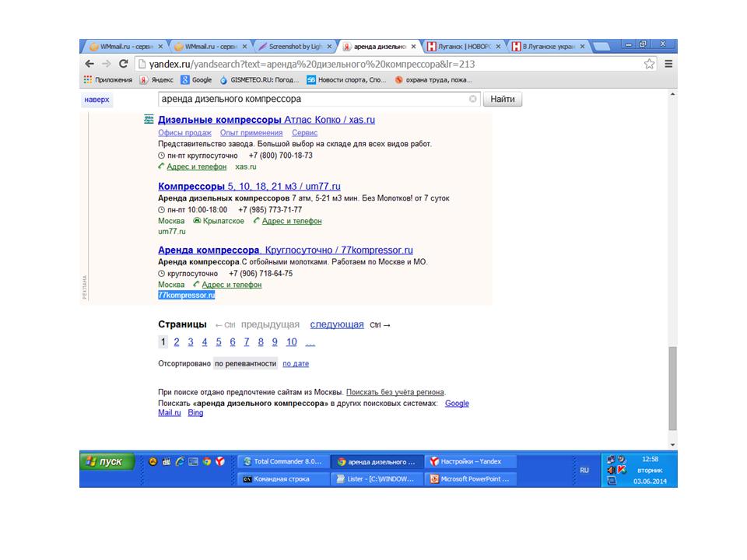The width and height of the screenshot is (747, 560).
Task: Open the Приложения apps shortcut
Action: click(108, 80)
